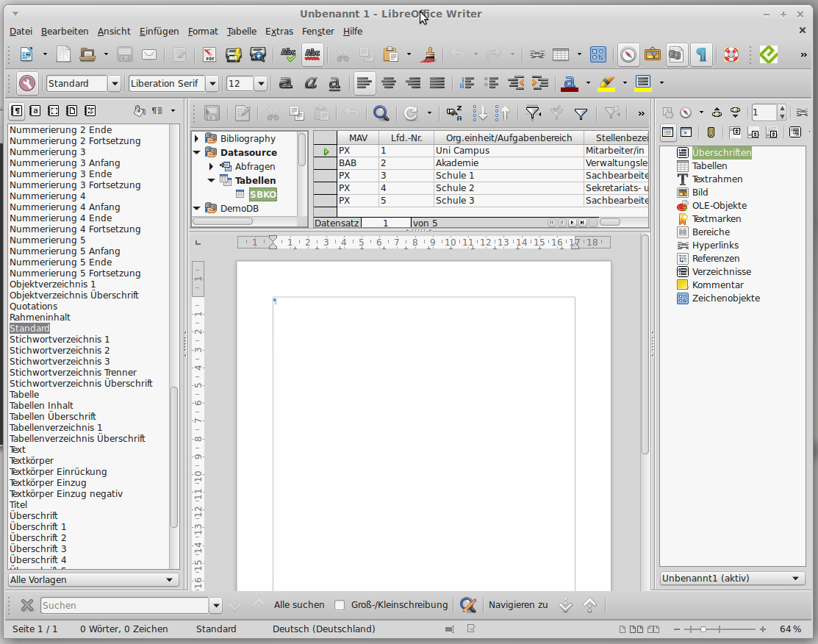Click the bold formatting icon
Image resolution: width=818 pixels, height=644 pixels.
[286, 83]
